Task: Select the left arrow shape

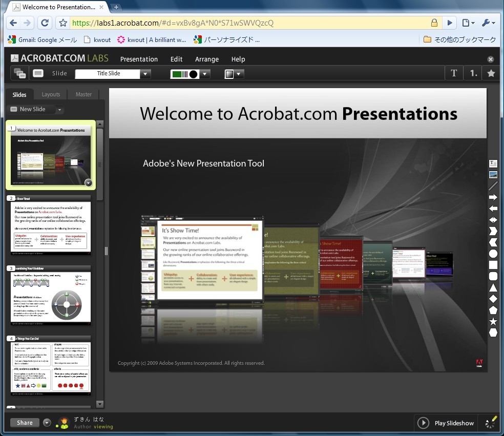Action: click(493, 209)
